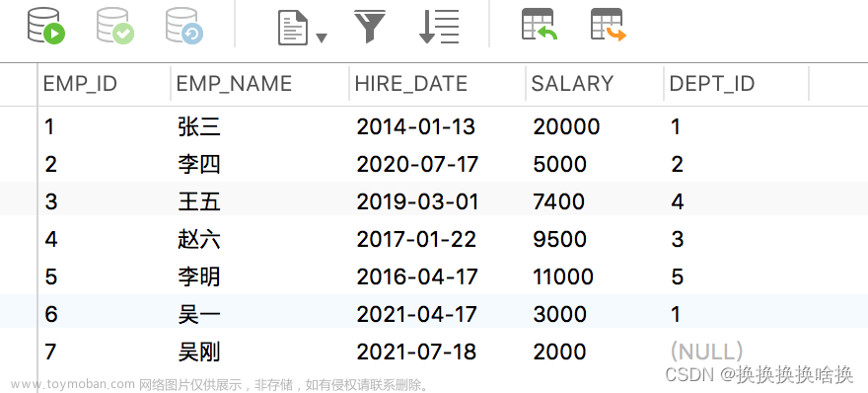Select salary value 2000
This screenshot has width=868, height=393.
(x=559, y=352)
